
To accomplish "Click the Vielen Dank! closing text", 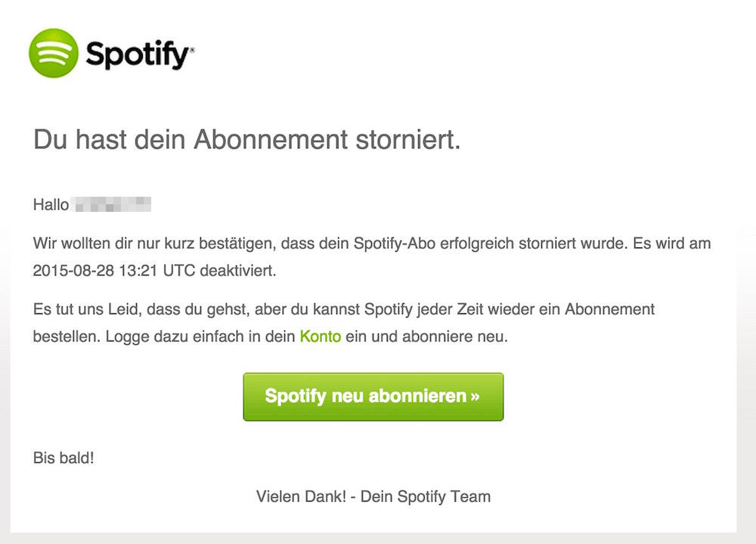I will pos(301,497).
